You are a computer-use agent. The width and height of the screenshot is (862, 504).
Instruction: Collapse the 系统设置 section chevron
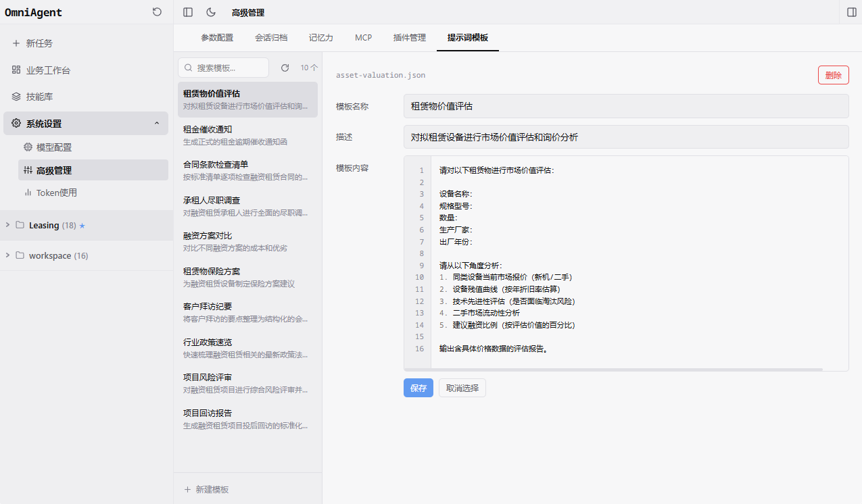coord(157,124)
